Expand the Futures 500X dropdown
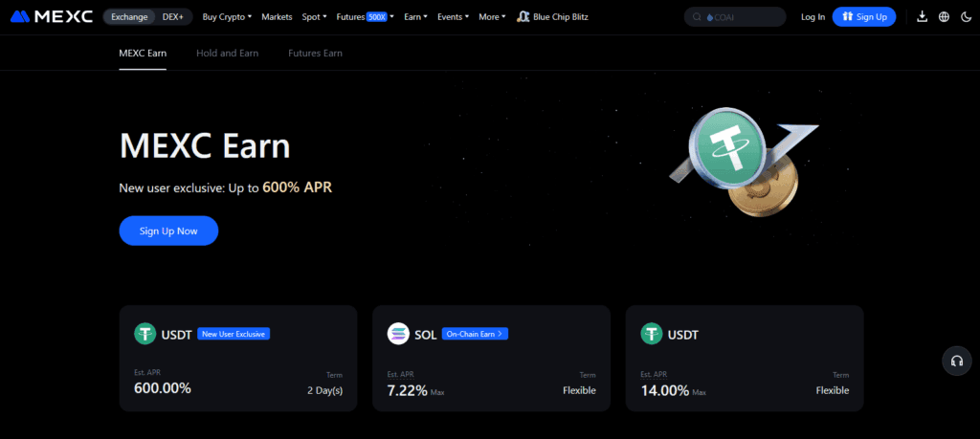 point(365,17)
